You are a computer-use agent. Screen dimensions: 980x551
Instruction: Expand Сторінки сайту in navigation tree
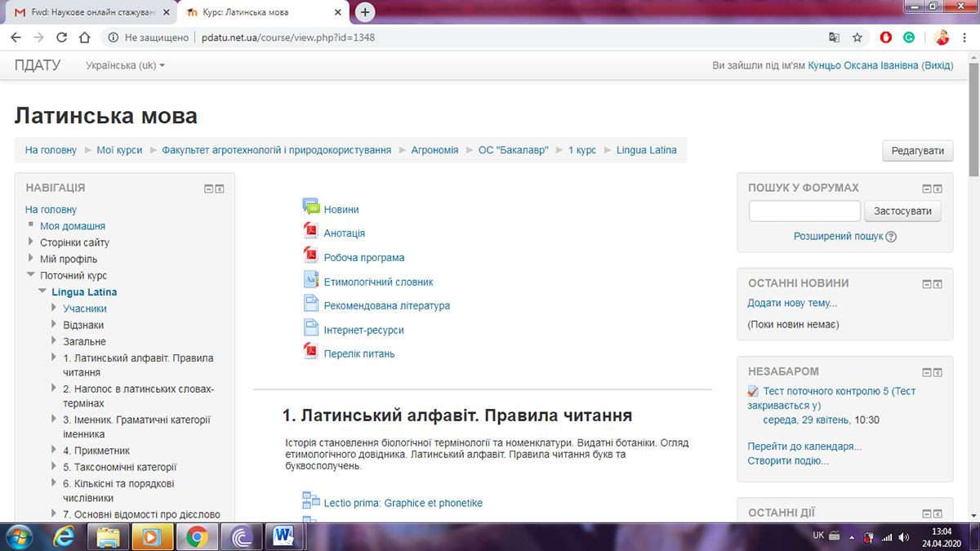click(x=31, y=242)
